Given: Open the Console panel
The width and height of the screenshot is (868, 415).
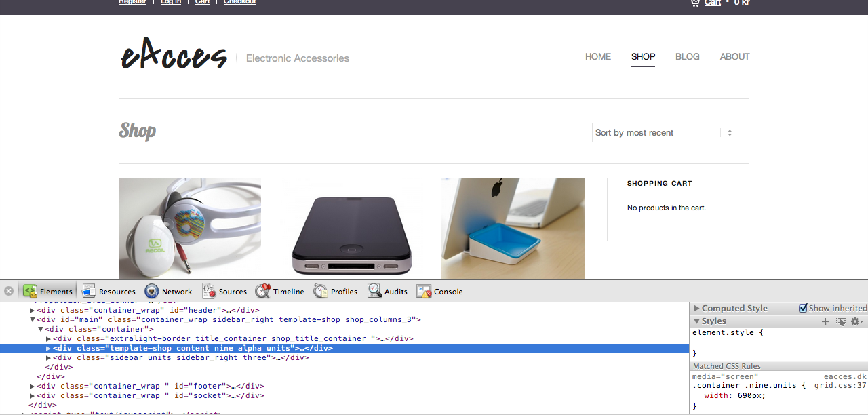Looking at the screenshot, I should [439, 292].
